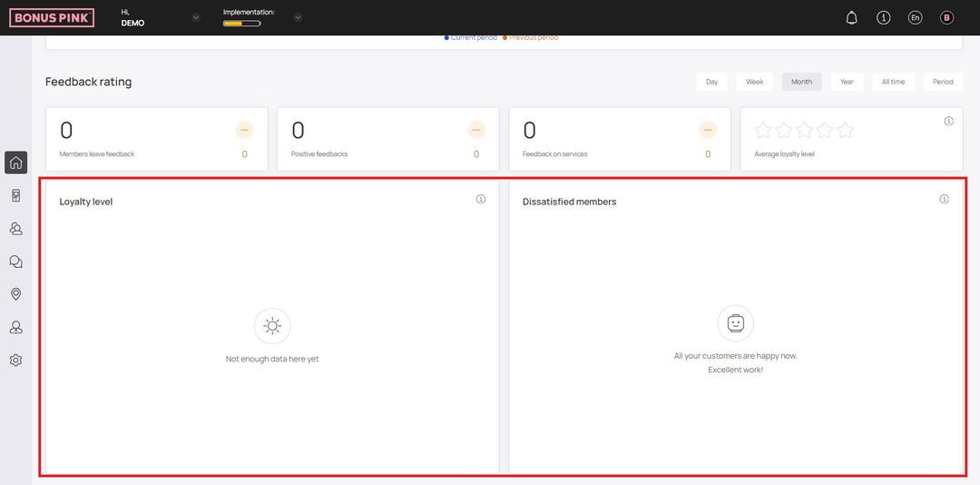
Task: Go to Home in sidebar
Action: pyautogui.click(x=16, y=163)
